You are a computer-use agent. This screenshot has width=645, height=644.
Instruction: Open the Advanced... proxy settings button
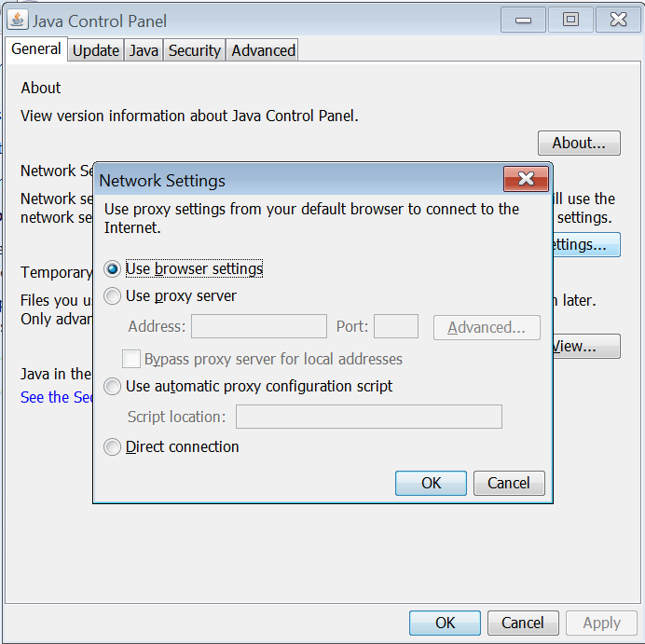coord(487,328)
